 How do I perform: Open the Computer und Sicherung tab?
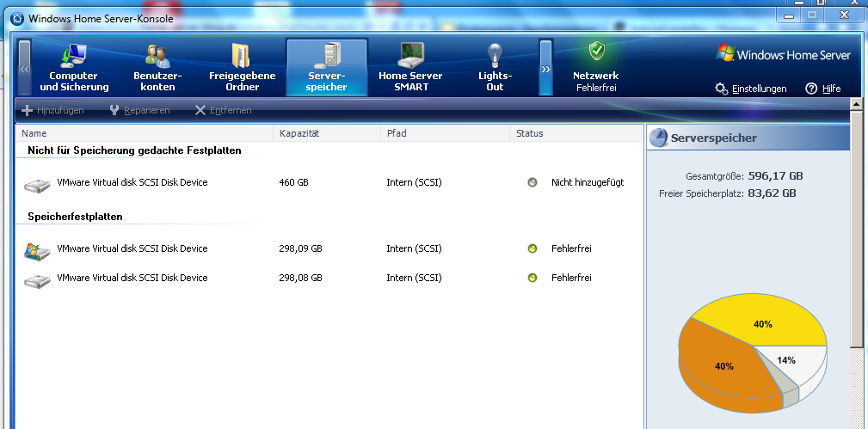click(x=74, y=67)
